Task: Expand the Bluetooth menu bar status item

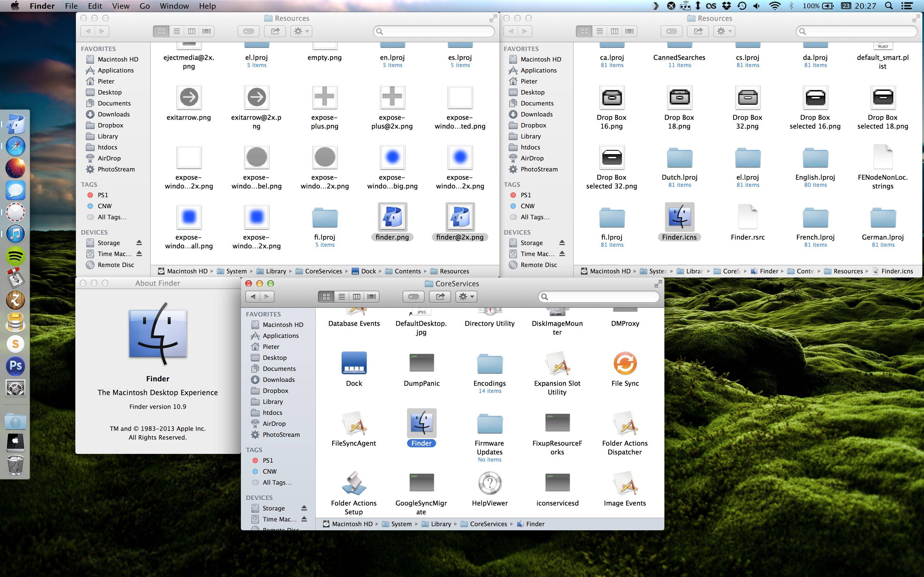Action: tap(791, 6)
